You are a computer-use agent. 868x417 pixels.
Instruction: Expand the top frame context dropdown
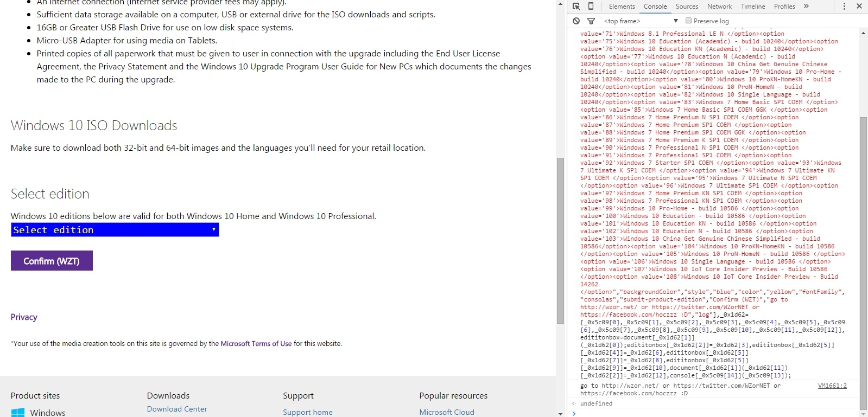[642, 21]
